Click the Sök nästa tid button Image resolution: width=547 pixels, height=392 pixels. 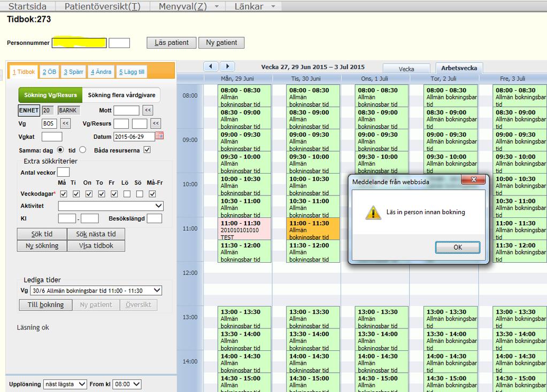click(96, 234)
